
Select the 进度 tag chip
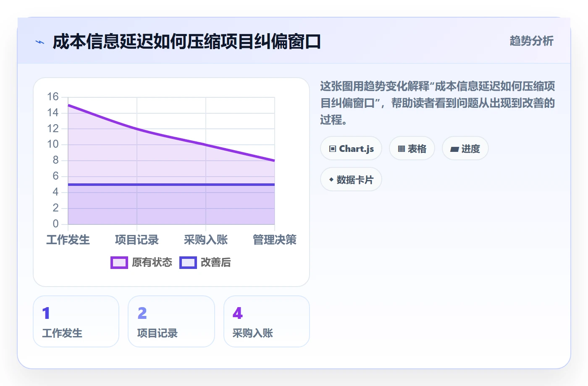point(465,149)
